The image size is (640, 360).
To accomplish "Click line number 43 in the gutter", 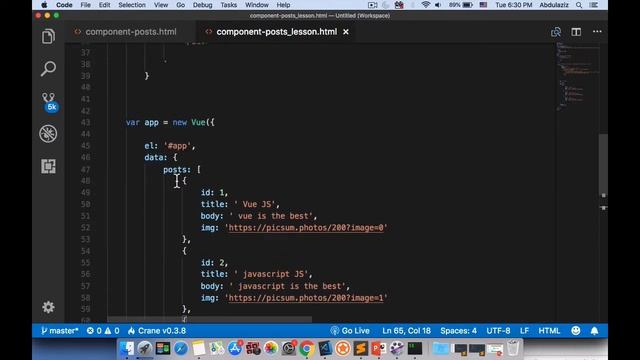I will tap(85, 122).
